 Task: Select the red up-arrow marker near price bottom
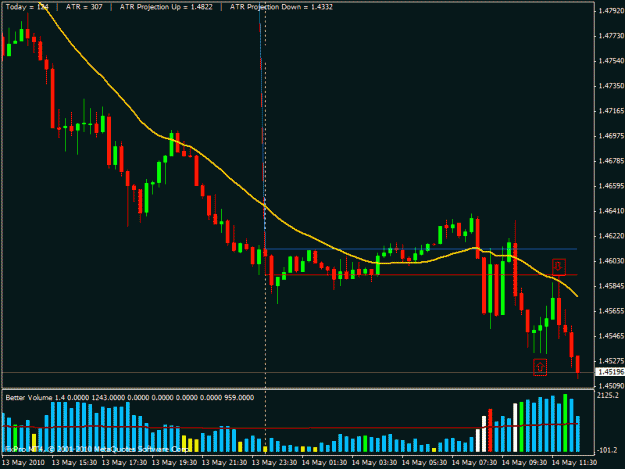(540, 367)
